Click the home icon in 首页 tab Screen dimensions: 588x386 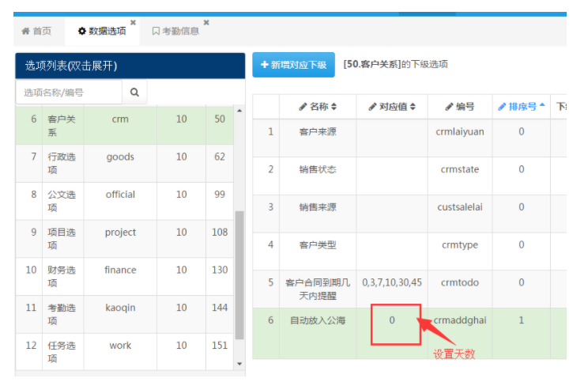tap(25, 31)
